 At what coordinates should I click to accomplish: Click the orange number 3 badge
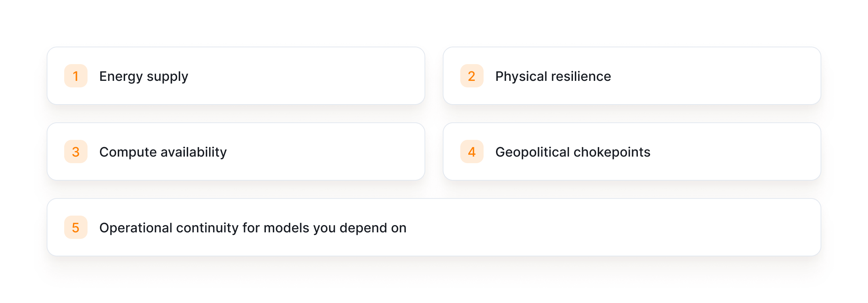coord(76,151)
